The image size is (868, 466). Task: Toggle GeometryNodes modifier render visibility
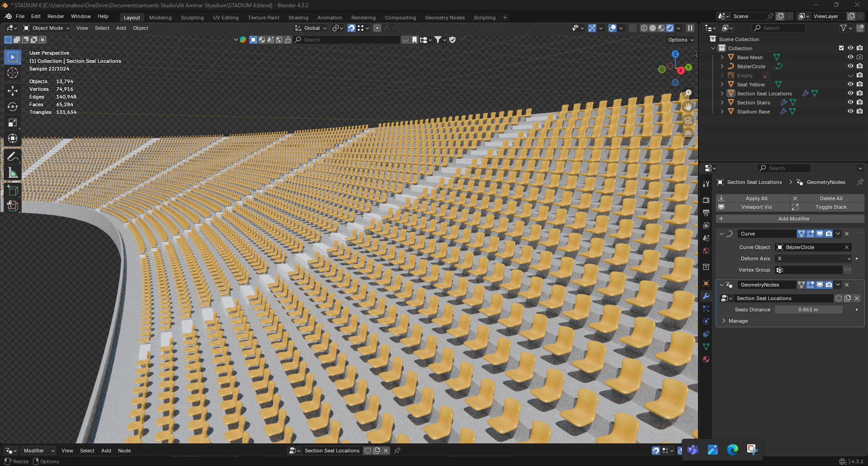click(829, 285)
